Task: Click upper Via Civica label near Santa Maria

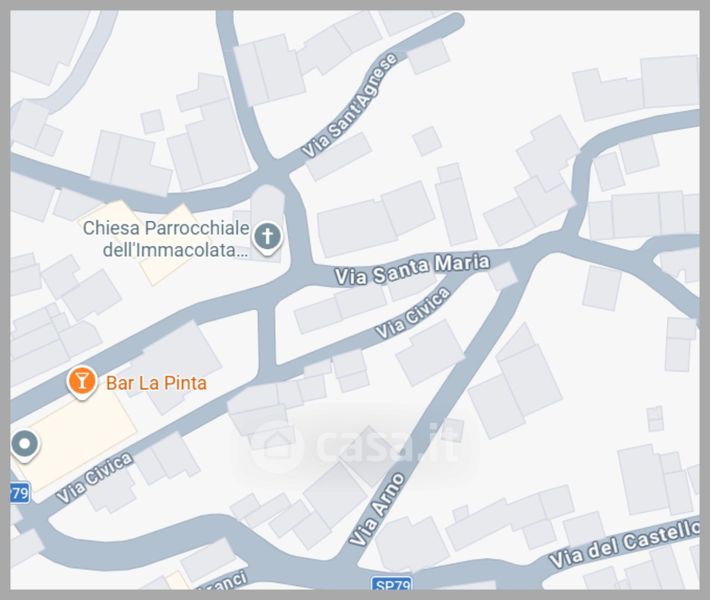Action: tap(413, 312)
